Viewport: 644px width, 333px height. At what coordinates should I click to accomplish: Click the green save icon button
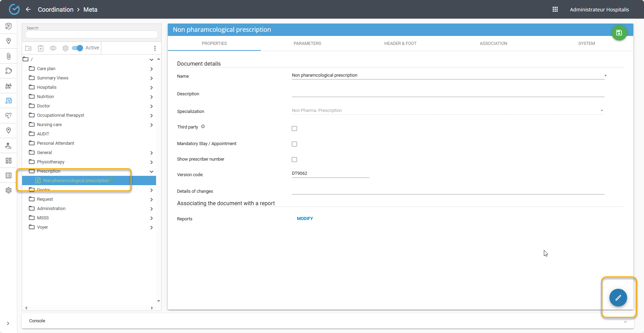pyautogui.click(x=619, y=33)
